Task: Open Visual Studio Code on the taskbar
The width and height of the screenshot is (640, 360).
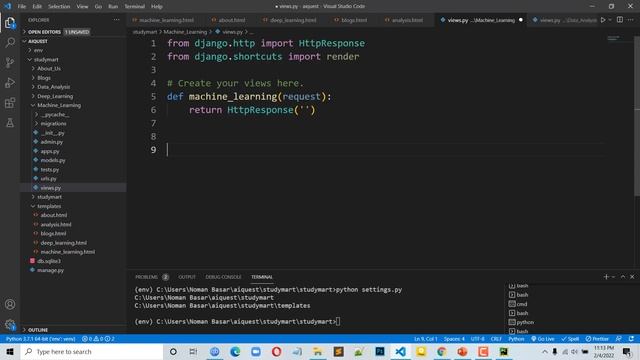Action: 400,351
